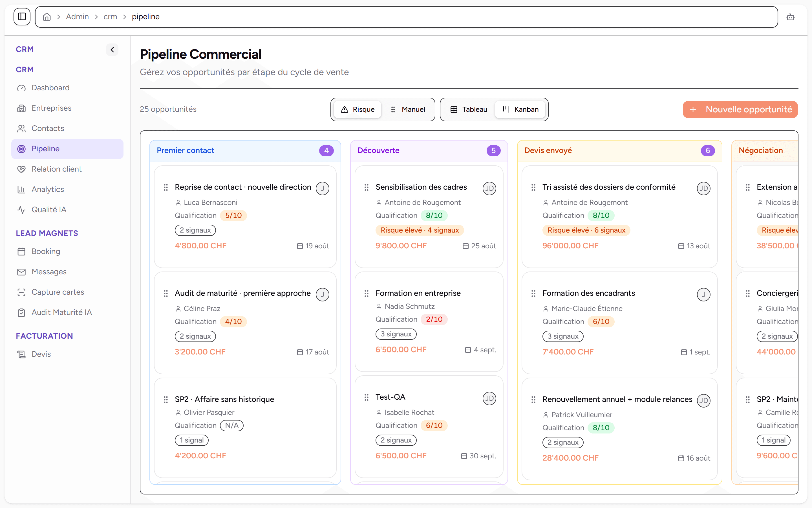Open Renouvellement annuel + module relances card
Viewport: 812px width, 508px height.
pos(619,429)
